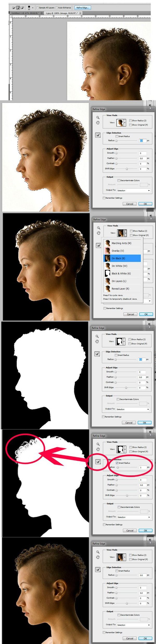Click Feather value field in dialog beside final dark portrait

point(143,593)
